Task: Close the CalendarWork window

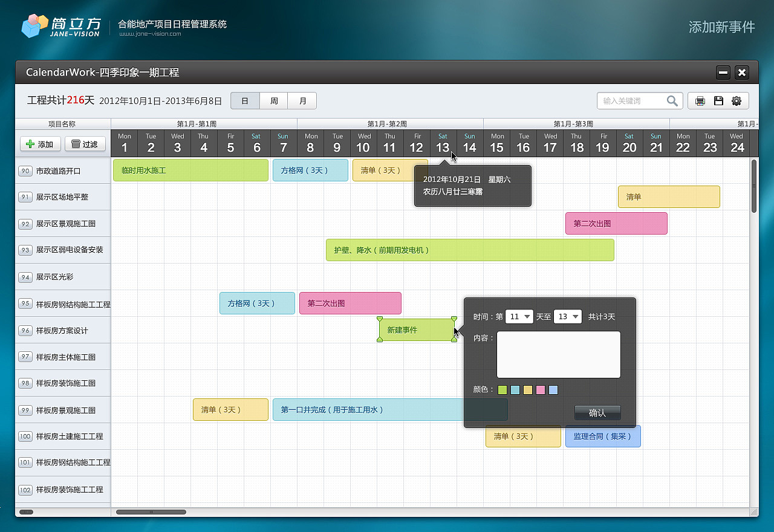Action: (x=743, y=73)
